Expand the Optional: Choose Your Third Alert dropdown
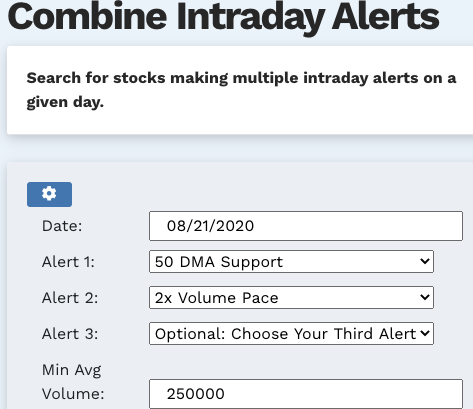The image size is (473, 409). 291,333
